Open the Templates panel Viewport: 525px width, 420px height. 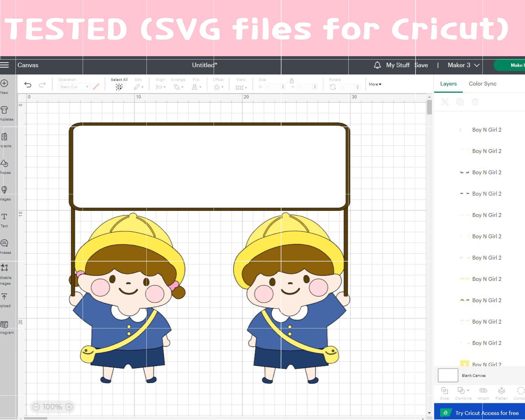click(4, 110)
